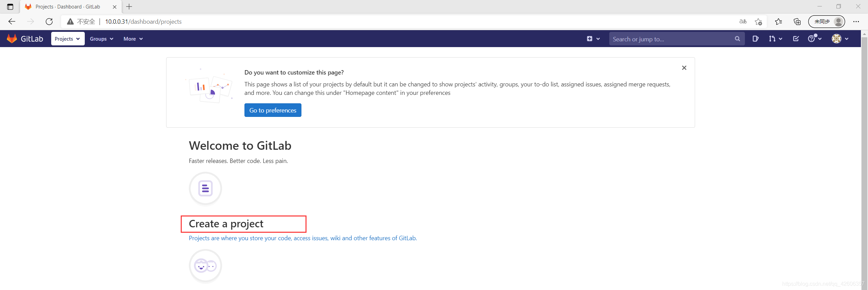Open the browser settings ellipsis menu
The width and height of the screenshot is (868, 290).
tap(856, 22)
